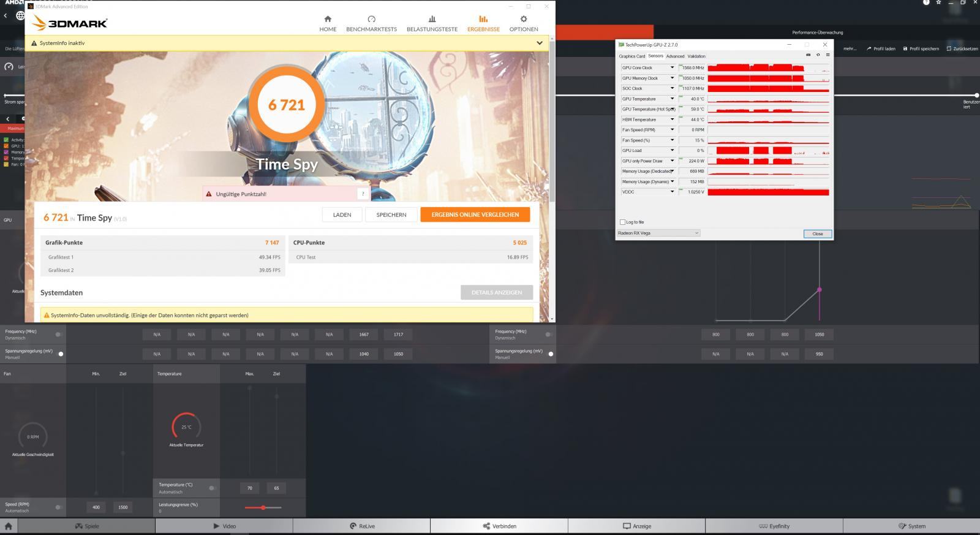This screenshot has height=535, width=980.
Task: Click the 1040 GPU voltage field
Action: (x=364, y=354)
